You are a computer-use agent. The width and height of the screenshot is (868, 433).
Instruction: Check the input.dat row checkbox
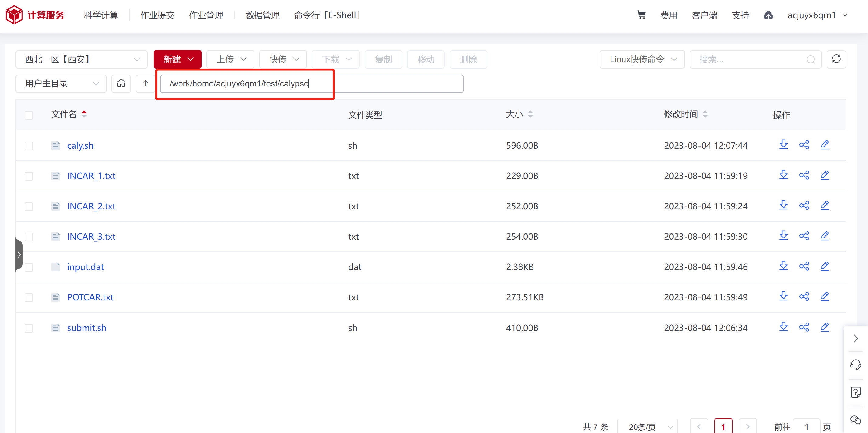[29, 267]
